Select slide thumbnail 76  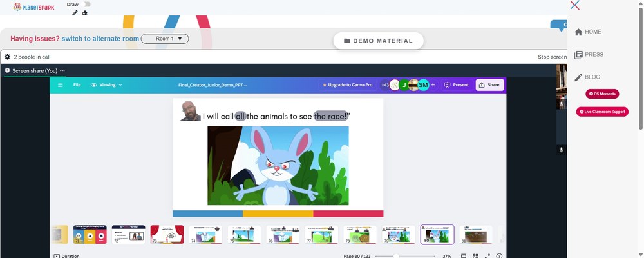(x=283, y=235)
